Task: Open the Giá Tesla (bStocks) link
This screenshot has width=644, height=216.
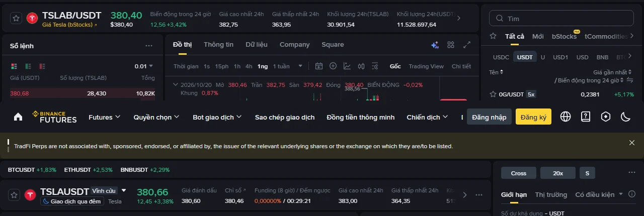Action: [x=69, y=25]
